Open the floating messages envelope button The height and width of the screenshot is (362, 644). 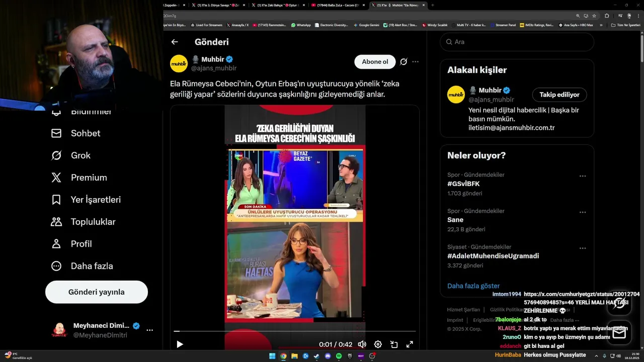coord(619,332)
